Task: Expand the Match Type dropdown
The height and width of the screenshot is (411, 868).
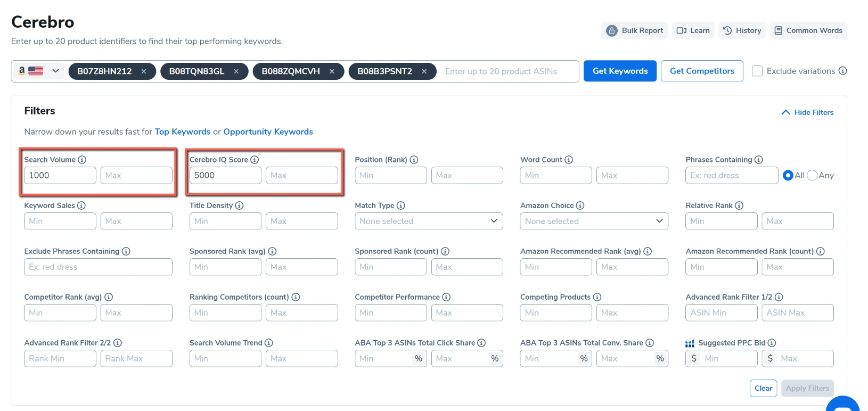Action: (429, 221)
